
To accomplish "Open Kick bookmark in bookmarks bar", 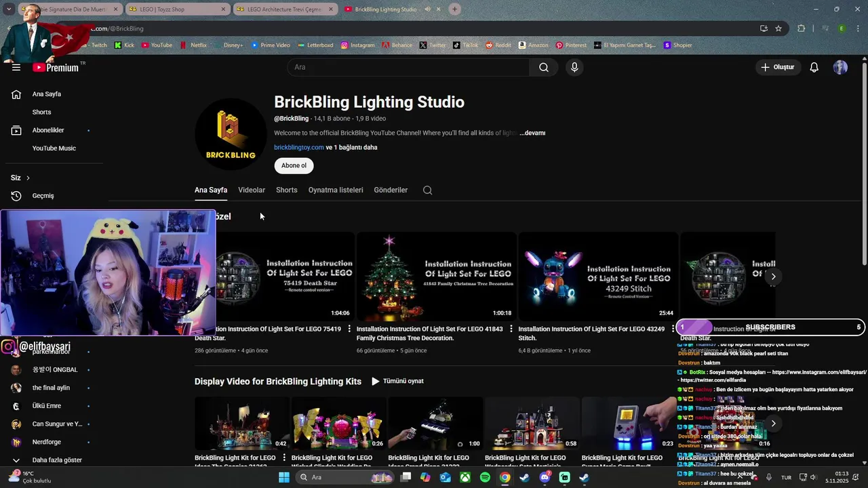I will pyautogui.click(x=124, y=45).
